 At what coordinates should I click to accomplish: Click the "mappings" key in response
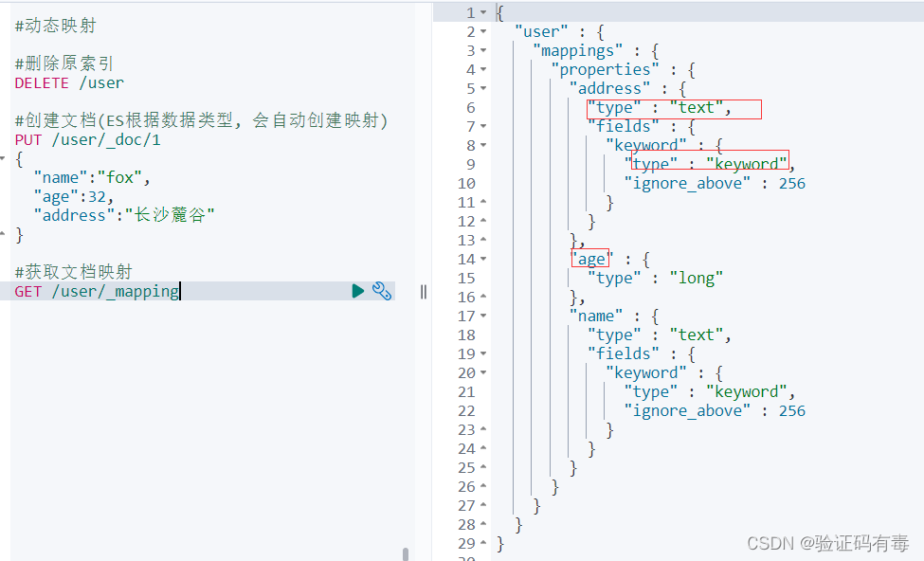coord(577,50)
